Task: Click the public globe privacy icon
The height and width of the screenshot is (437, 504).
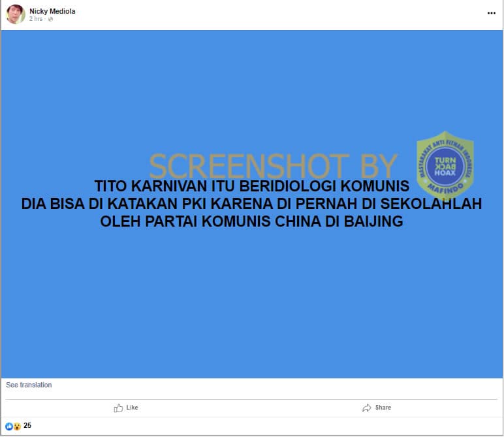Action: (x=51, y=20)
